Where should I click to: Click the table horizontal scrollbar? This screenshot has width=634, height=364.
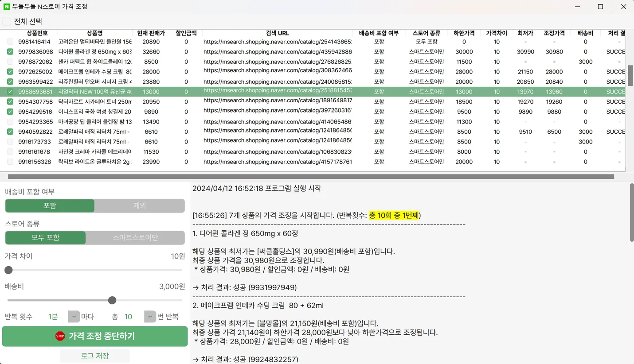click(x=311, y=176)
